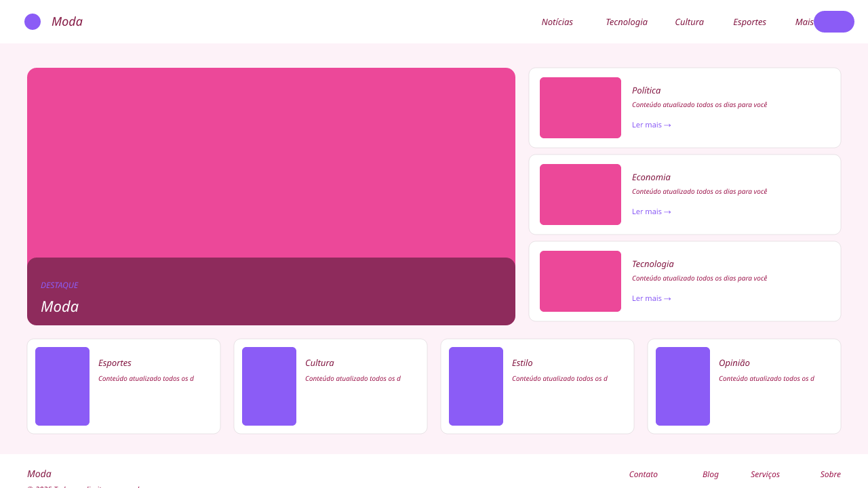This screenshot has width=868, height=488.
Task: Open the Serviços footer link
Action: 765,474
